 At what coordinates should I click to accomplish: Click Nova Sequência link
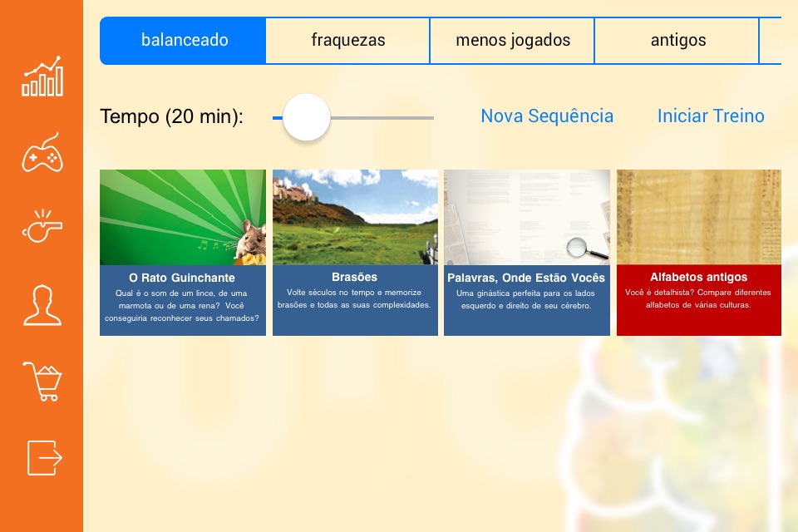[547, 116]
